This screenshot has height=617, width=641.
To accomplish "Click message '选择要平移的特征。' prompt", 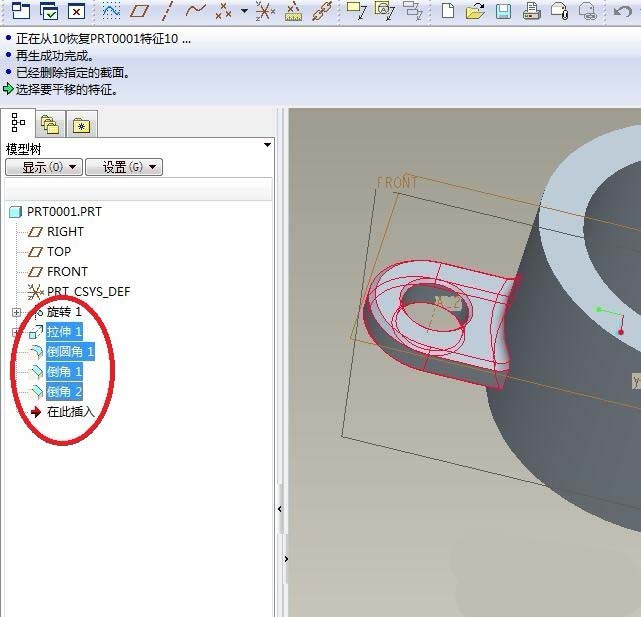I will coord(67,89).
